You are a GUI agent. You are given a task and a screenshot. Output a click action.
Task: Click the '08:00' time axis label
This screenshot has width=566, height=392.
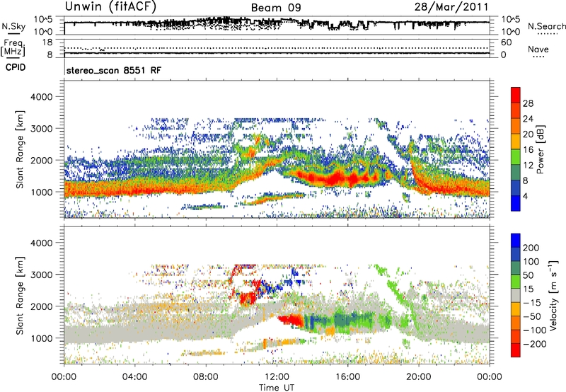click(x=206, y=377)
